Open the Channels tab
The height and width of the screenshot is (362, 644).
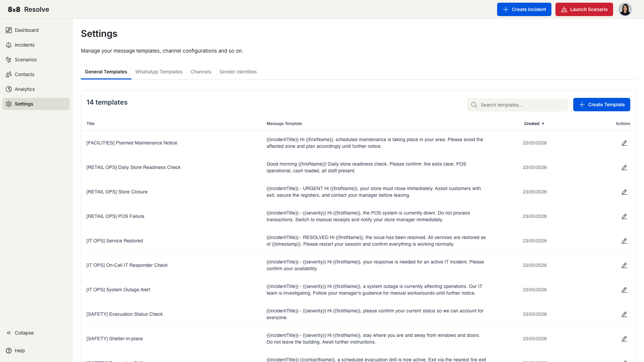[x=201, y=72]
